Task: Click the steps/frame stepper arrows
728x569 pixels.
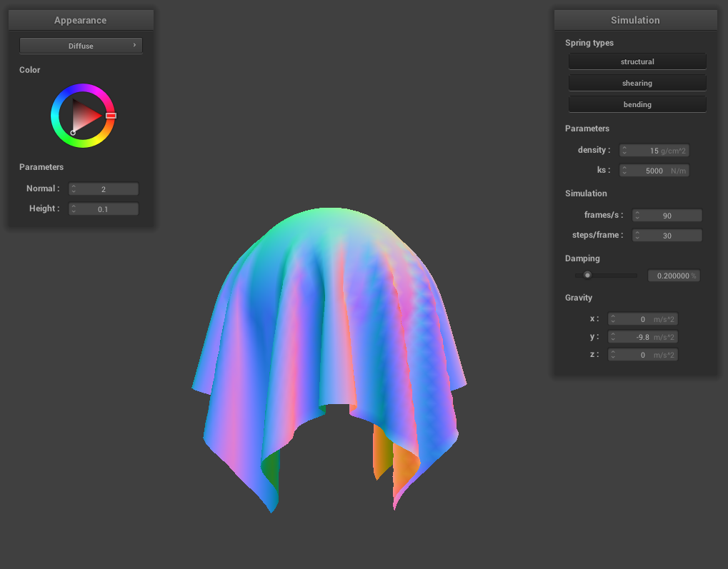Action: pos(637,236)
